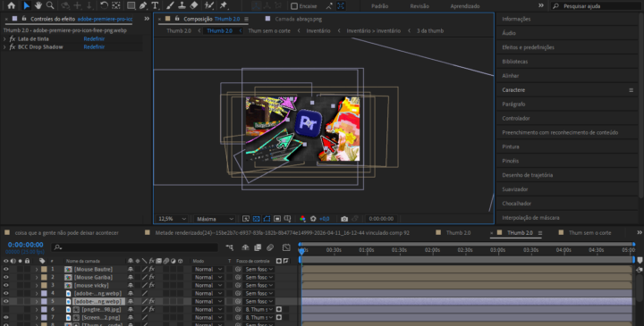Open the Revisão workspace tab

click(x=419, y=6)
